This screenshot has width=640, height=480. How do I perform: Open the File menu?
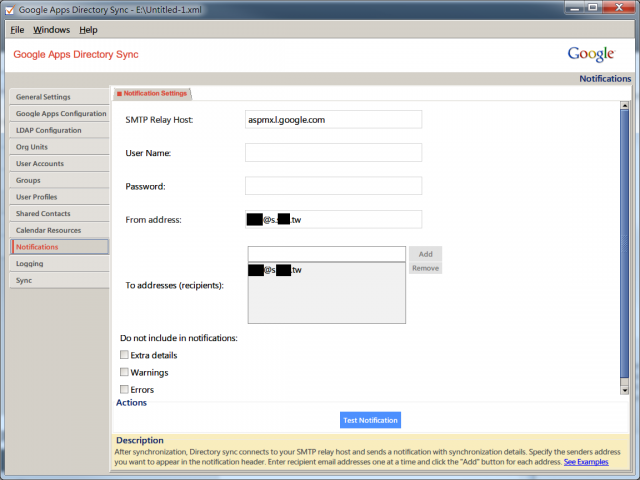[x=17, y=30]
